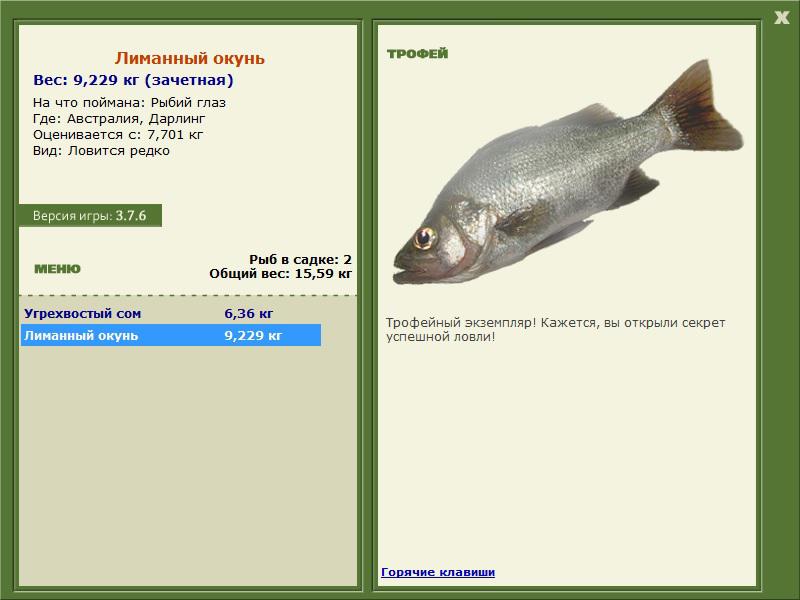Screen dimensions: 800x600
Task: Click the ТРОФЕЙ heading
Action: [x=417, y=53]
